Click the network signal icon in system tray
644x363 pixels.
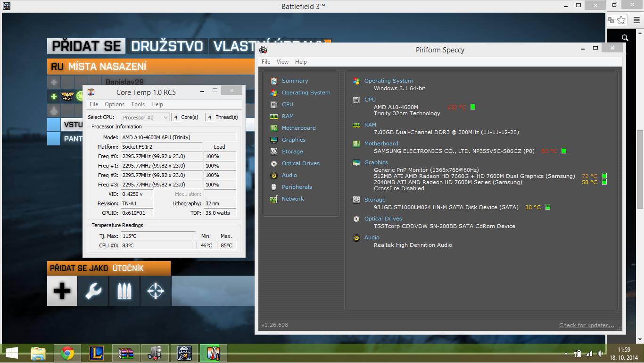click(x=589, y=354)
